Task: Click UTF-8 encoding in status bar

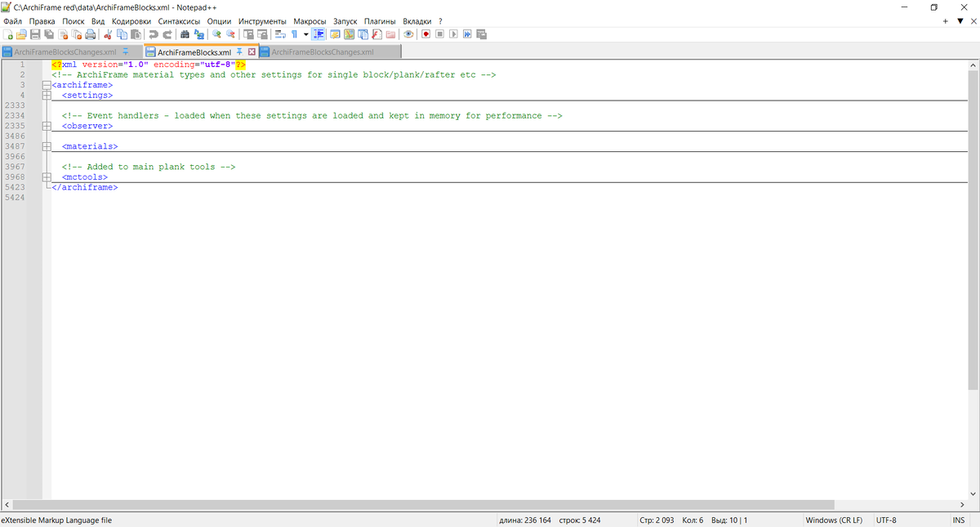Action: [886, 520]
